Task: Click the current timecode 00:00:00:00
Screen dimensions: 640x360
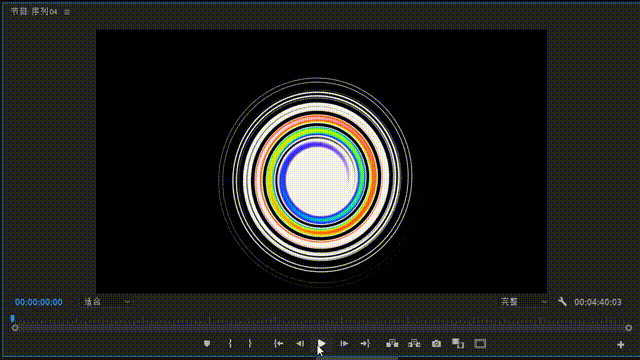Action: pos(39,302)
